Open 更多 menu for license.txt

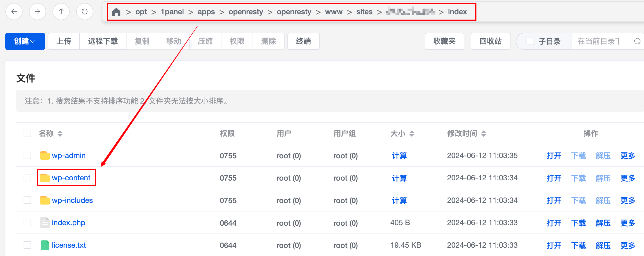[x=628, y=245]
